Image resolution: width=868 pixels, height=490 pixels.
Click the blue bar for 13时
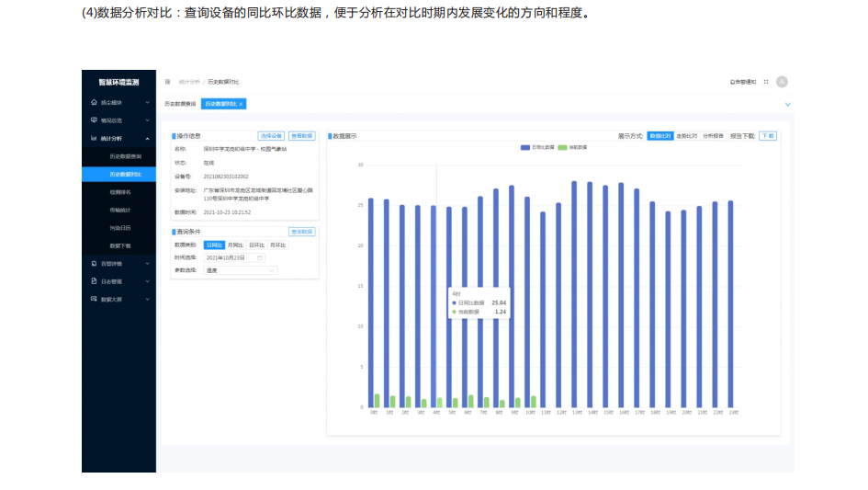574,294
